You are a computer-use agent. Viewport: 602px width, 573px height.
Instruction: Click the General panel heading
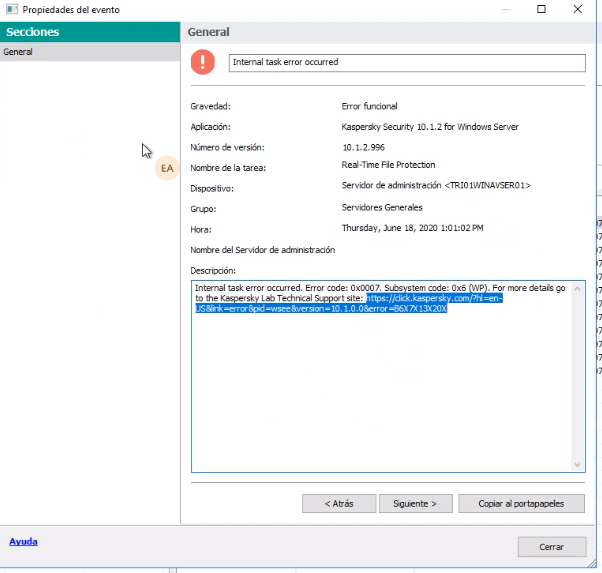[208, 32]
